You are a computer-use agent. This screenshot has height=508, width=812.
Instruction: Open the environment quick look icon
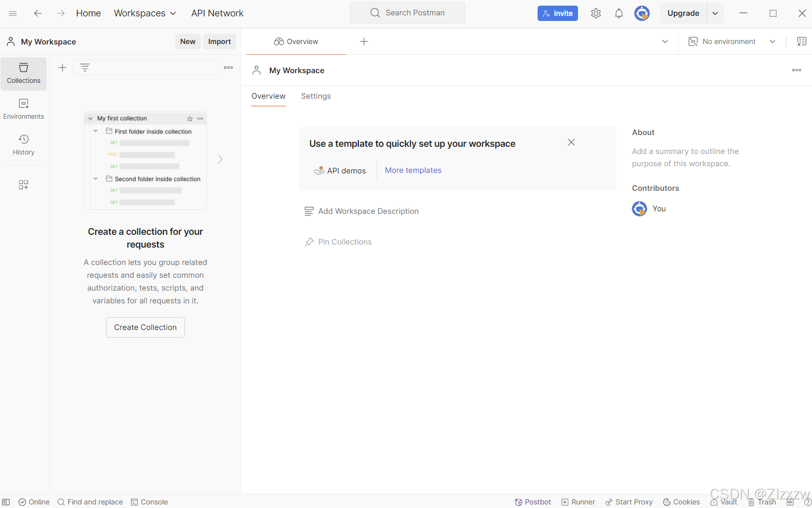tap(801, 41)
